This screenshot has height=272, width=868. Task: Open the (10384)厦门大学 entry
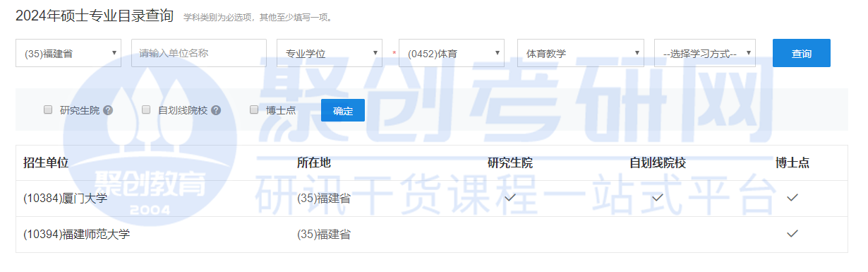[x=65, y=199]
